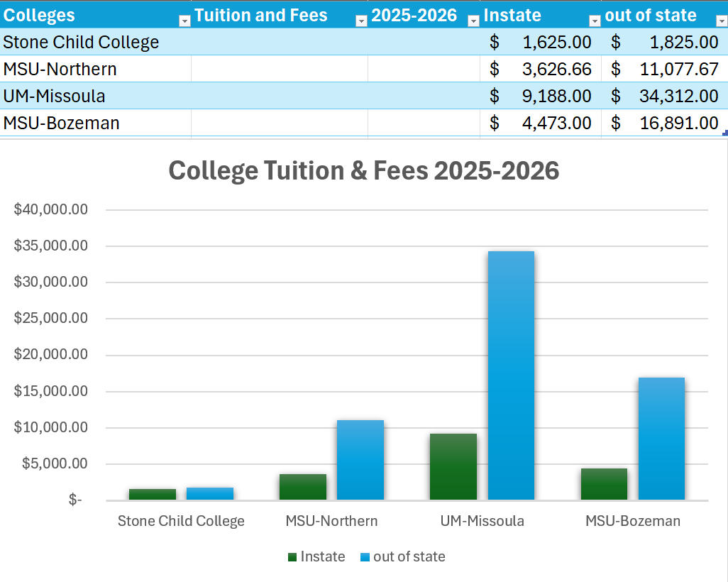This screenshot has width=728, height=582.
Task: Open the Tuition and Fees filter dropdown
Action: pos(361,21)
